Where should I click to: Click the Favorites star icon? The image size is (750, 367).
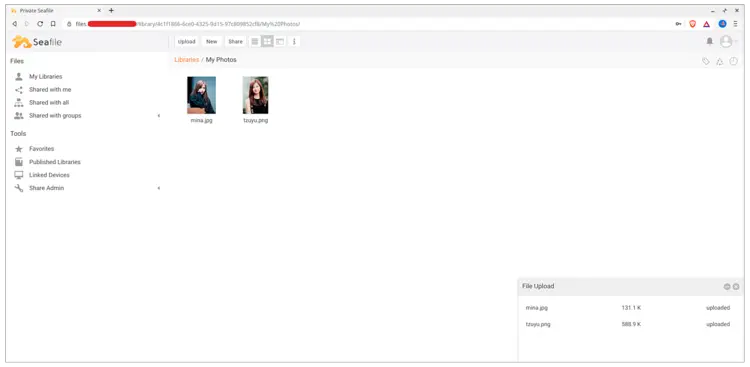click(x=19, y=149)
